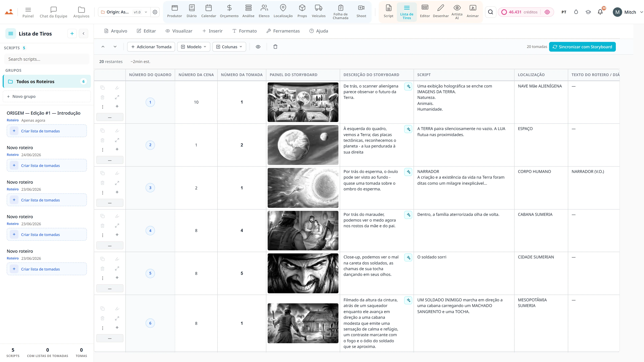The width and height of the screenshot is (644, 362).
Task: Open the Earth and moon storyboard thumbnail
Action: point(303,145)
